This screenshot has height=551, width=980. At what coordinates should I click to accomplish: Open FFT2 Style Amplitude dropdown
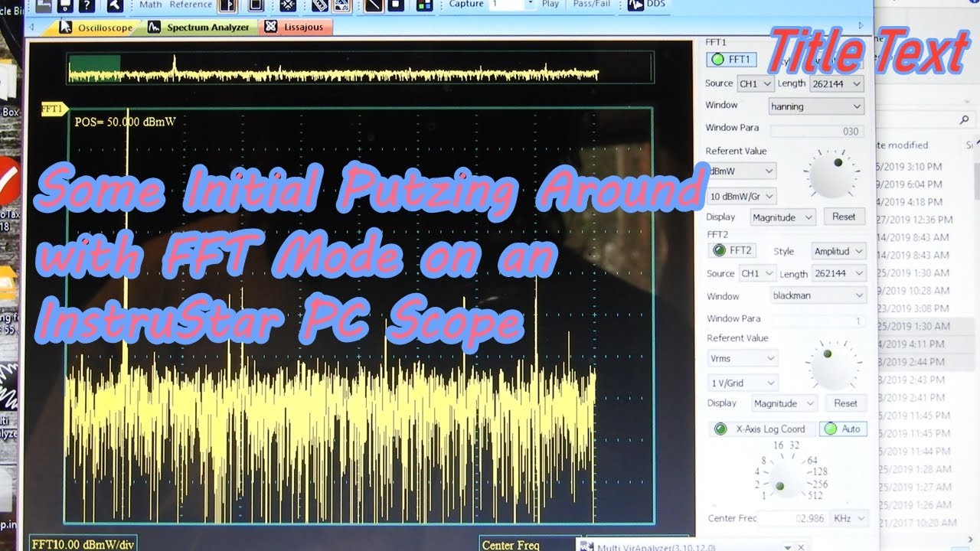838,251
